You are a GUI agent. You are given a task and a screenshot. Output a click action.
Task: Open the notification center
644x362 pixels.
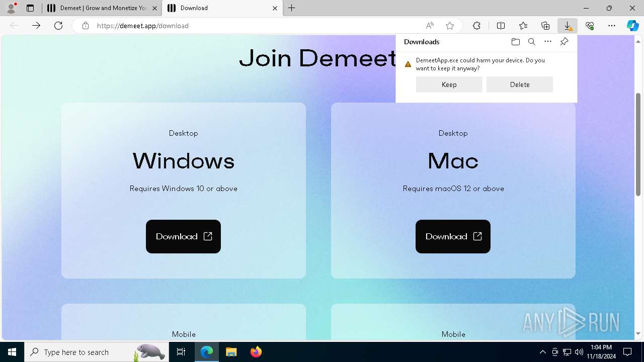tap(628, 352)
